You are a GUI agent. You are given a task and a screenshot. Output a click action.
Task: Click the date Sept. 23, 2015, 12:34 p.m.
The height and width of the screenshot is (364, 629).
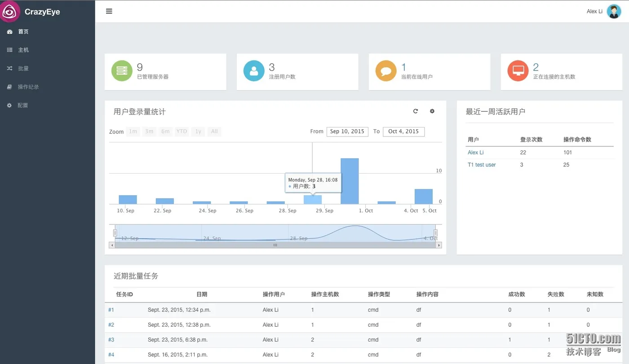pyautogui.click(x=179, y=310)
